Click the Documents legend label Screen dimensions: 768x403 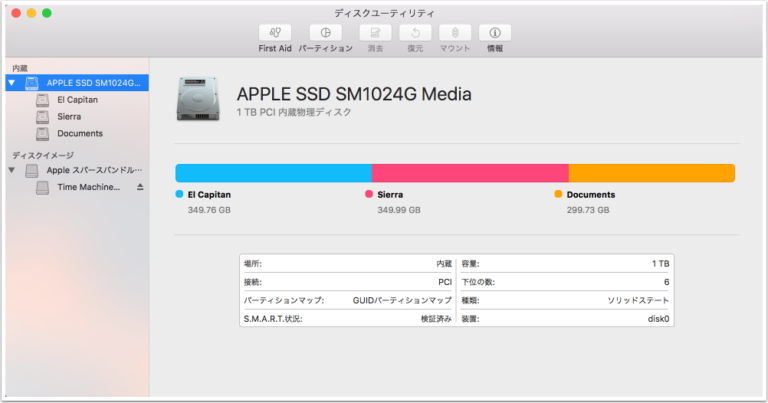point(591,194)
